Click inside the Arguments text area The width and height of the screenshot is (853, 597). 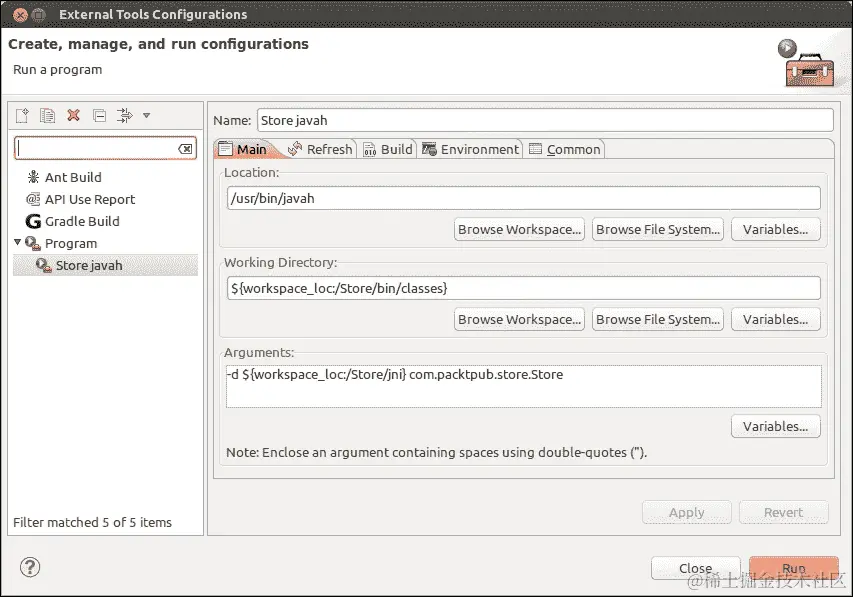[523, 386]
